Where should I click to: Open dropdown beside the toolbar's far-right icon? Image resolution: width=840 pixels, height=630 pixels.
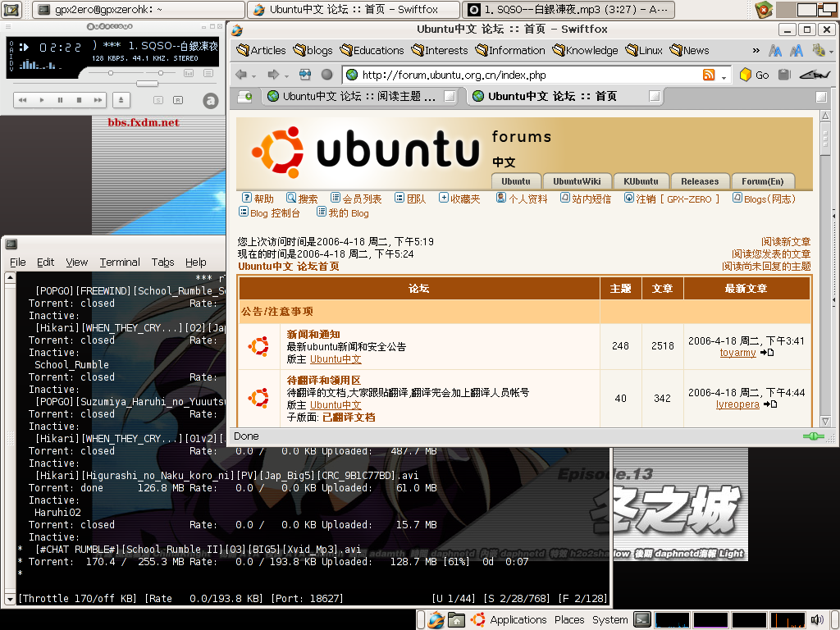831,52
